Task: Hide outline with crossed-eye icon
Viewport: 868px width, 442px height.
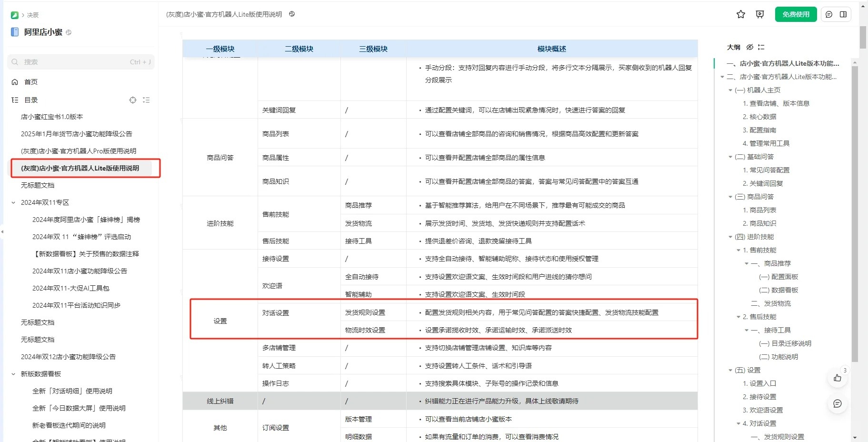Action: [750, 47]
